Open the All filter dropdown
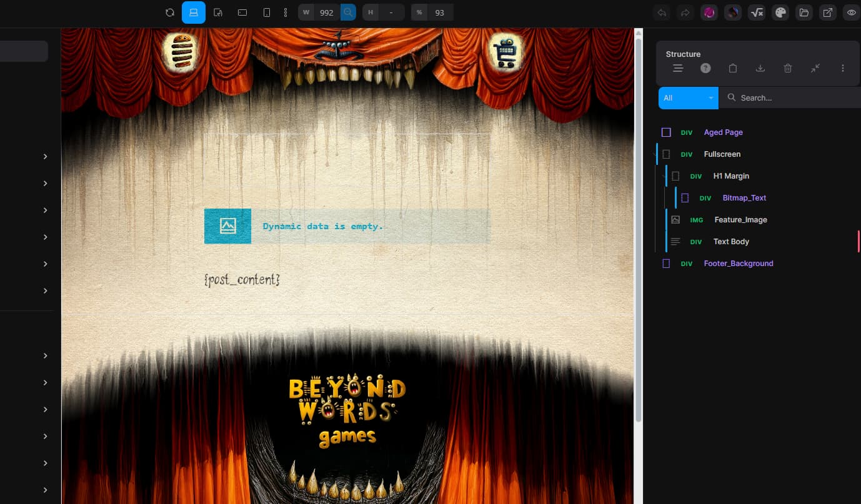The height and width of the screenshot is (504, 861). pos(689,98)
